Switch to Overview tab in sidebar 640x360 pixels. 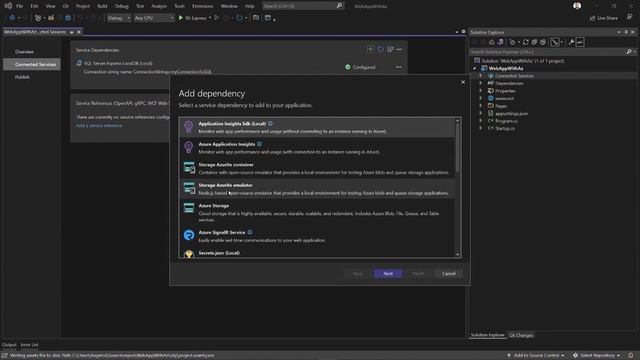[x=24, y=52]
